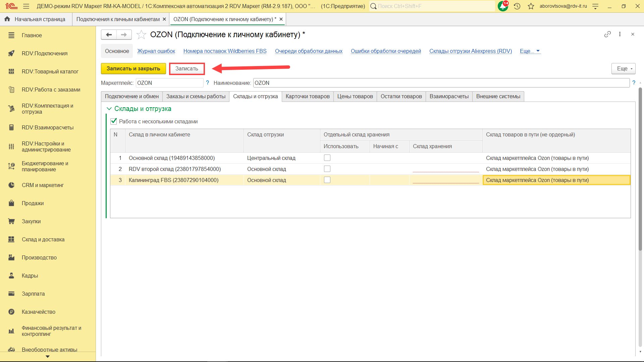Click the favorites star in title bar
This screenshot has height=362, width=644.
pyautogui.click(x=531, y=6)
